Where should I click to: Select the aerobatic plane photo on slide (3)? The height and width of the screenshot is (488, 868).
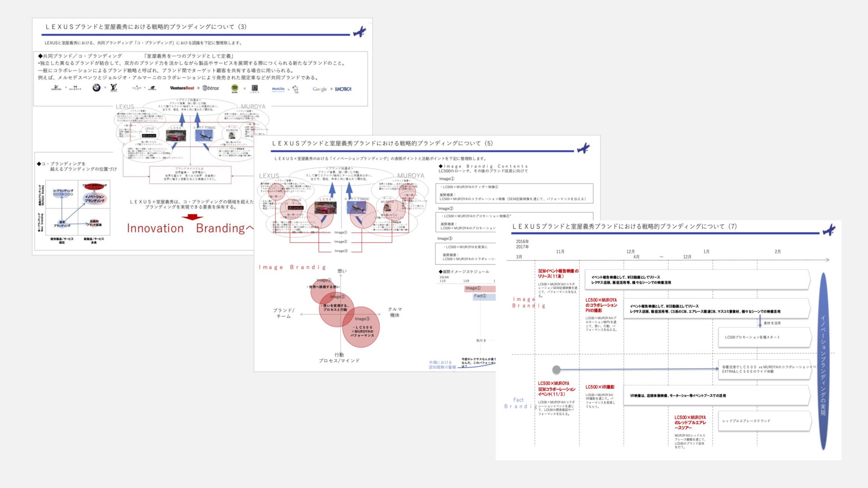pyautogui.click(x=204, y=135)
